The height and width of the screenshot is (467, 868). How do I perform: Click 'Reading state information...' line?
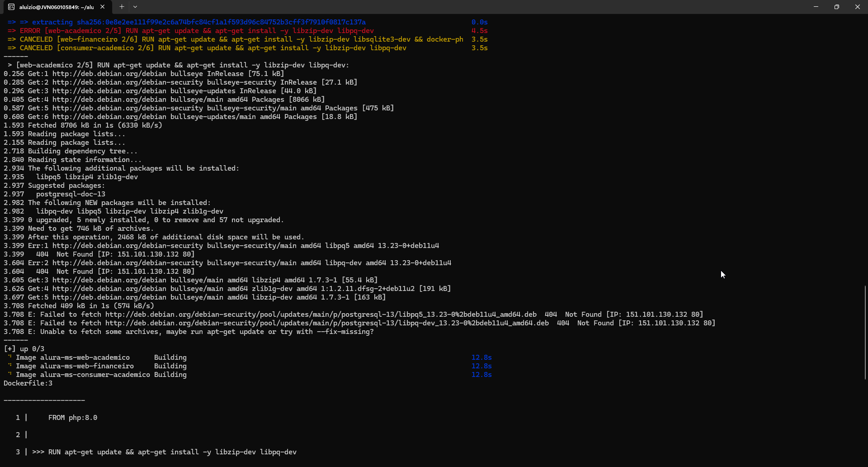[x=72, y=160]
